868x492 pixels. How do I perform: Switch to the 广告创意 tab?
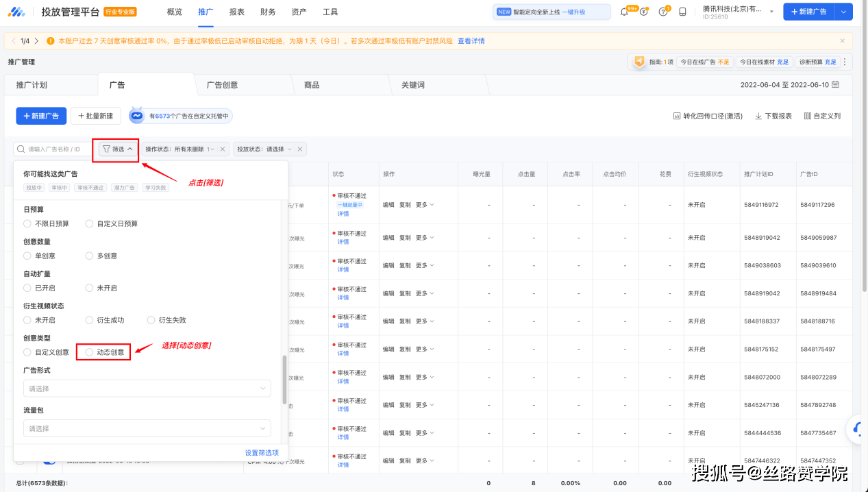[222, 85]
